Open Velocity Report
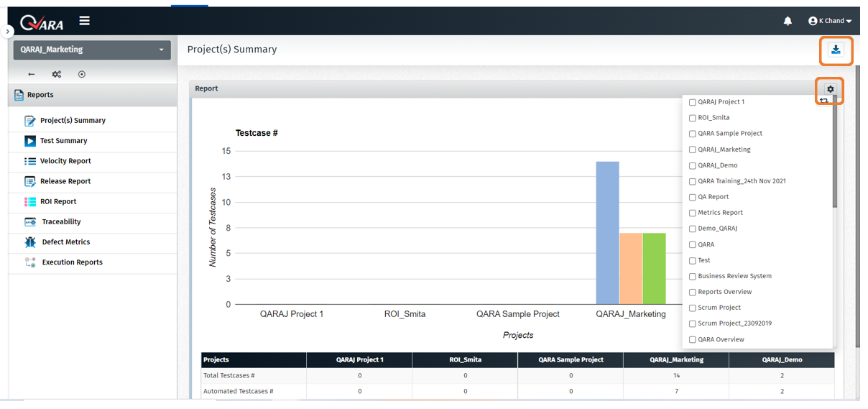The height and width of the screenshot is (409, 868). click(65, 161)
